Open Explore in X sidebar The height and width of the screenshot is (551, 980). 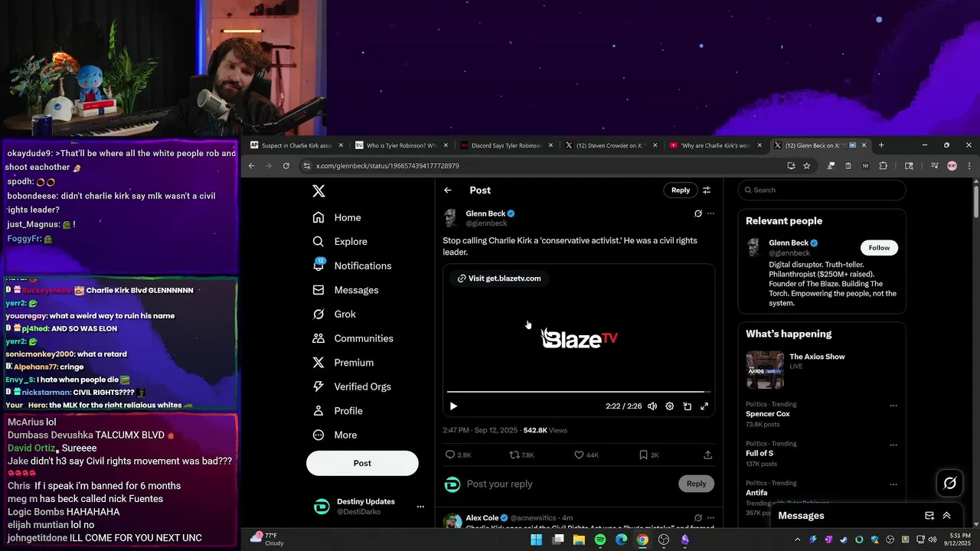340,242
